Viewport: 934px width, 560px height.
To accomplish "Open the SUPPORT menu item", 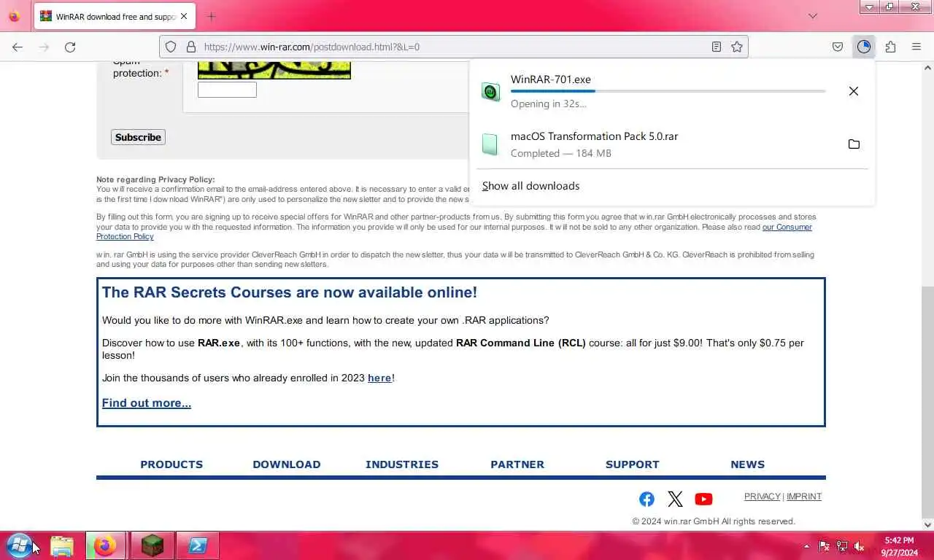I will pyautogui.click(x=633, y=464).
